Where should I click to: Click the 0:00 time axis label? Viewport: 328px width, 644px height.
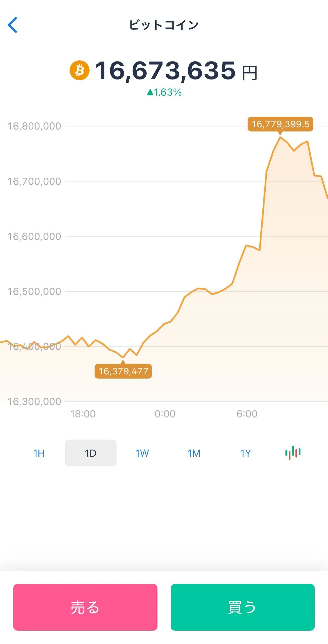[165, 414]
